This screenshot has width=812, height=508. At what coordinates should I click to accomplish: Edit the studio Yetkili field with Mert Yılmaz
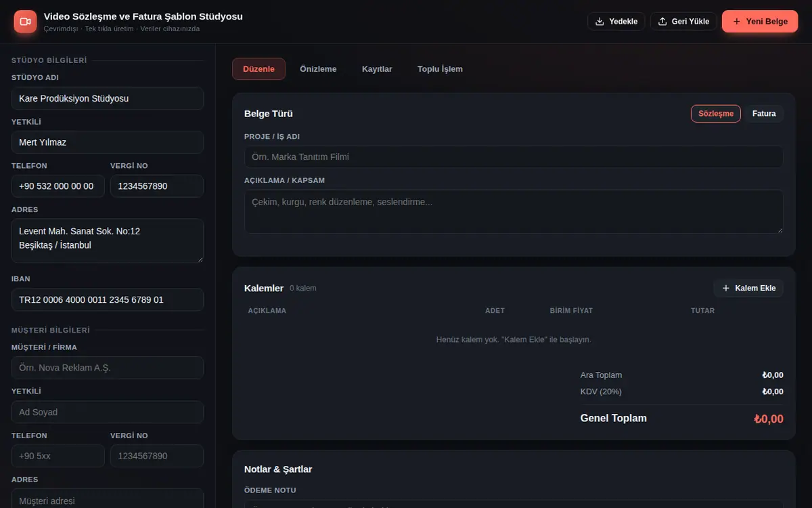click(108, 142)
